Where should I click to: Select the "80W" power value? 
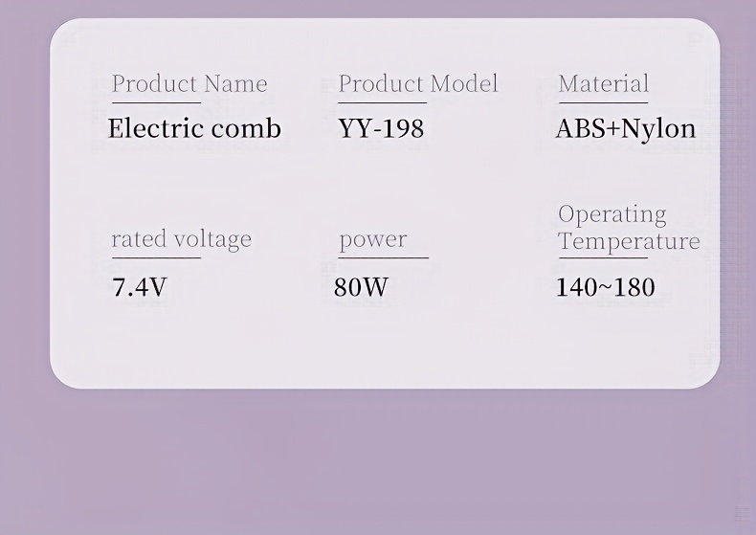point(361,287)
